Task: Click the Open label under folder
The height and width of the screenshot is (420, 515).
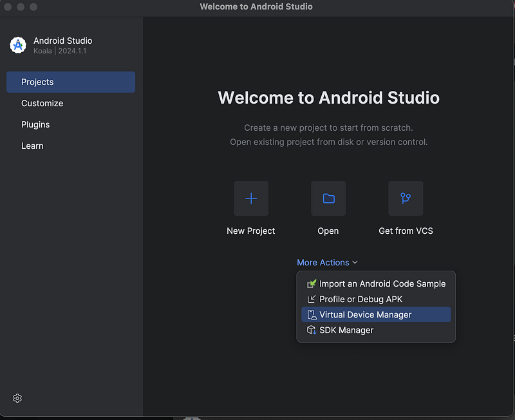Action: [x=328, y=231]
